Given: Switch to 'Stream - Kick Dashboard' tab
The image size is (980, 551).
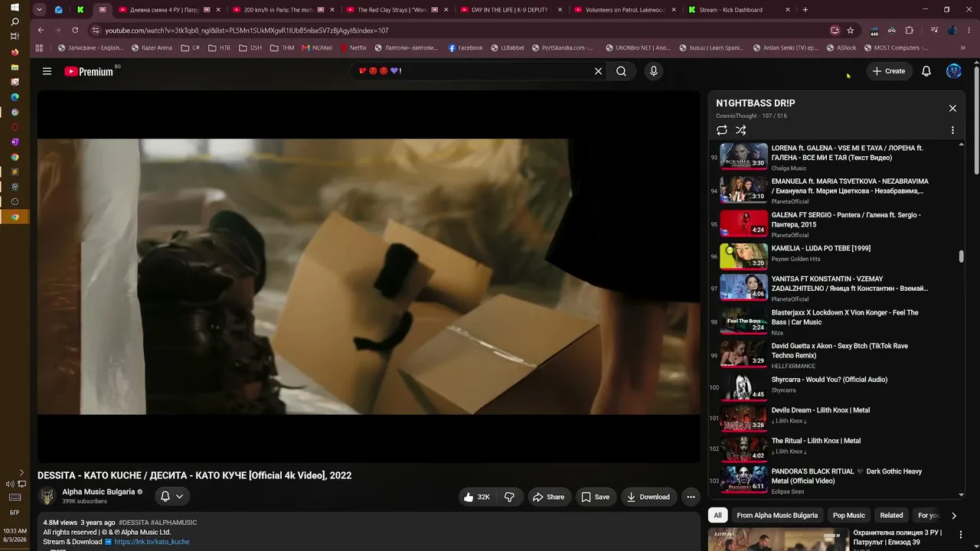Looking at the screenshot, I should 739,10.
